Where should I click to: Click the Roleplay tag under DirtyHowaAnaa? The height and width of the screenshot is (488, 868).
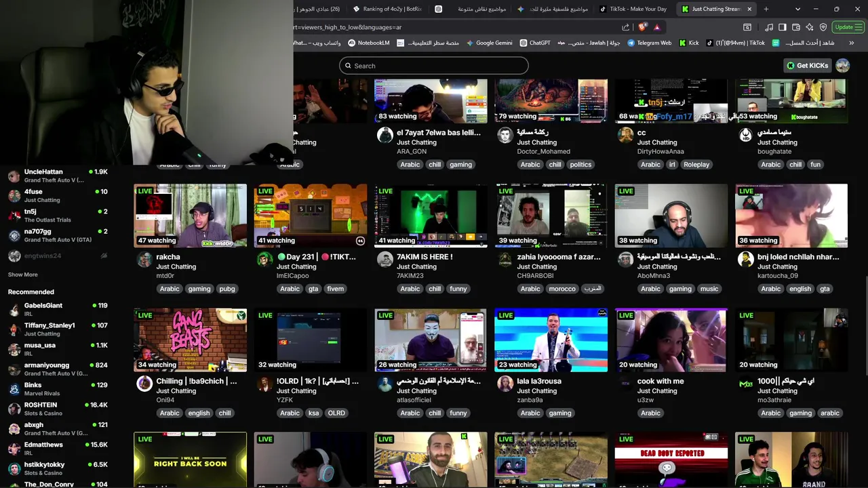tap(696, 165)
